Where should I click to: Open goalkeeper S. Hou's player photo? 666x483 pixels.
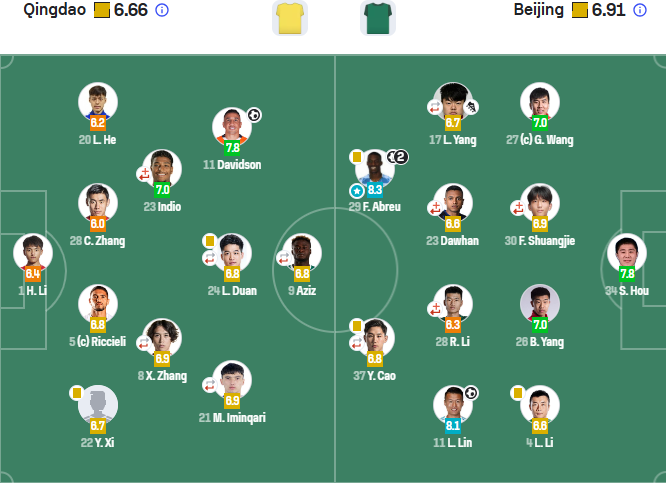coord(627,253)
